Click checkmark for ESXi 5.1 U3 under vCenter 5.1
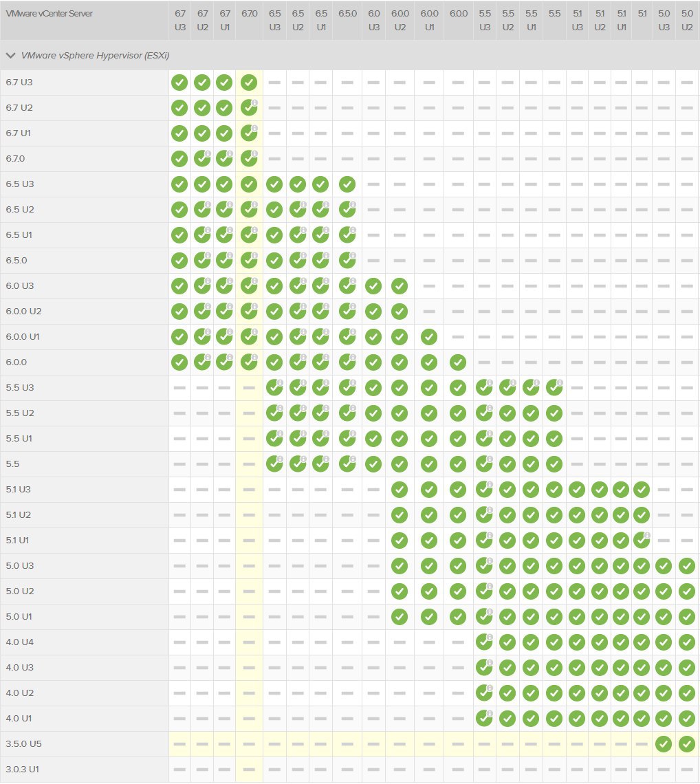 pyautogui.click(x=641, y=490)
